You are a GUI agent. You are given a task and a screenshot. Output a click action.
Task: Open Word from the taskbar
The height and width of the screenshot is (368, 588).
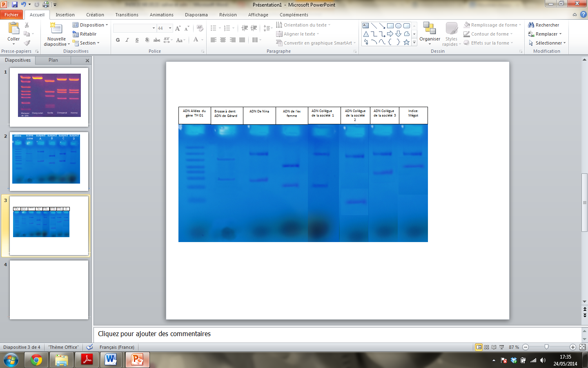(111, 360)
